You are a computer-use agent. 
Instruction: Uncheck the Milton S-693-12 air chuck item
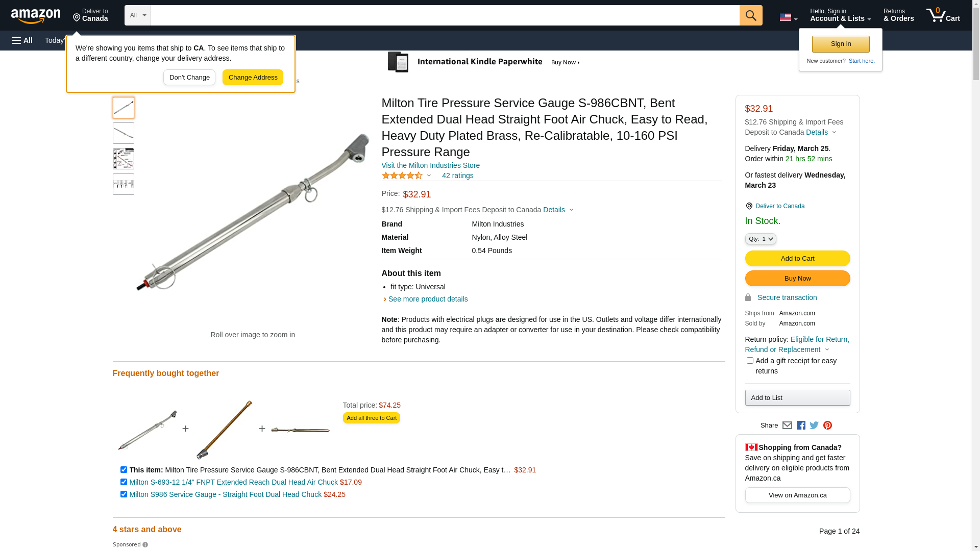(x=124, y=482)
